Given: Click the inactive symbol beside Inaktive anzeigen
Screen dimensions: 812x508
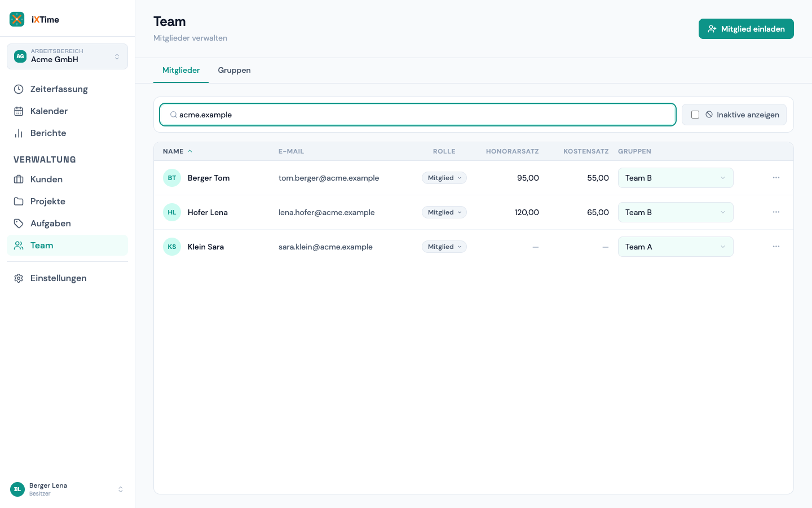Looking at the screenshot, I should (x=709, y=115).
